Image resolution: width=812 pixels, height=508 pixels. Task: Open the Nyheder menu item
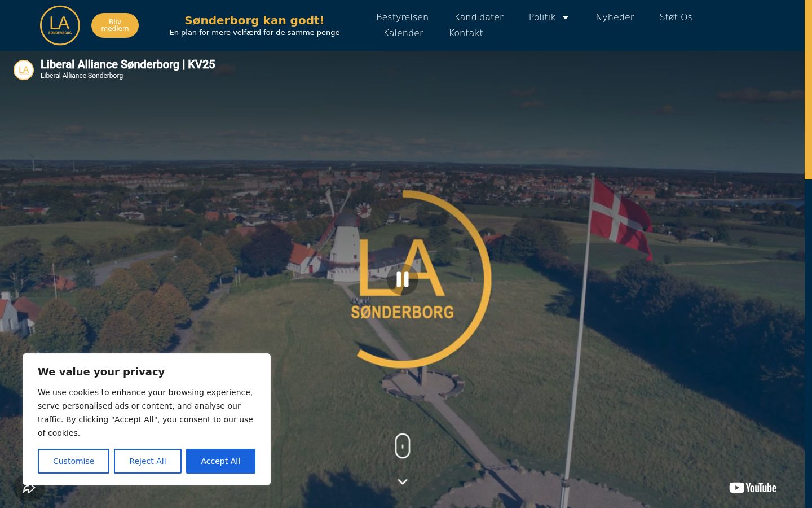click(x=615, y=17)
